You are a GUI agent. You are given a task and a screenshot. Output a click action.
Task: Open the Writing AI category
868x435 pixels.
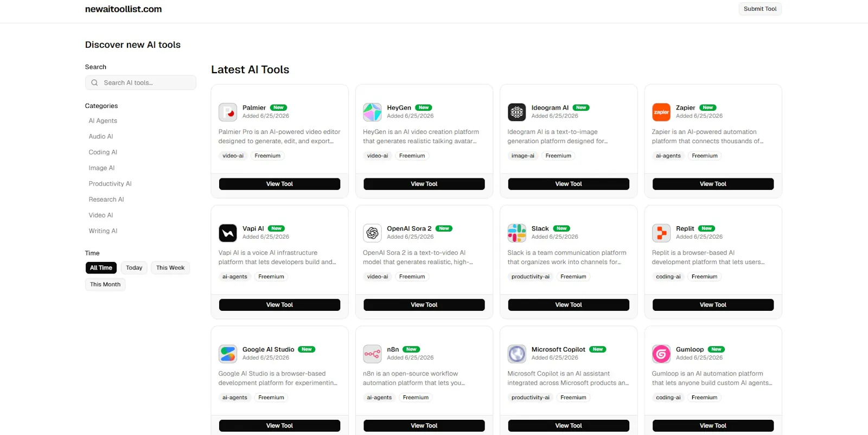103,231
